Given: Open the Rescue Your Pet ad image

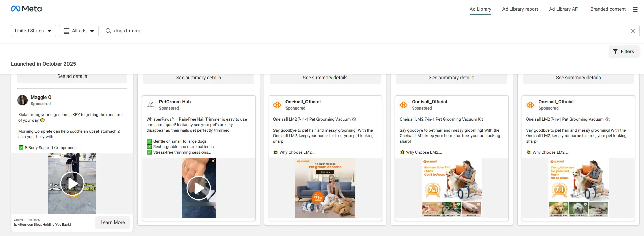Looking at the screenshot, I should pyautogui.click(x=451, y=188).
